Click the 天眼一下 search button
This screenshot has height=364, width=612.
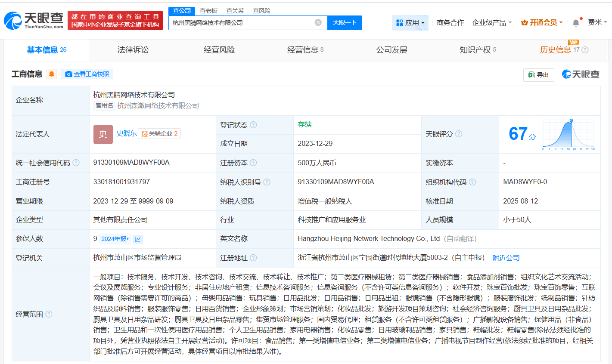coord(345,22)
